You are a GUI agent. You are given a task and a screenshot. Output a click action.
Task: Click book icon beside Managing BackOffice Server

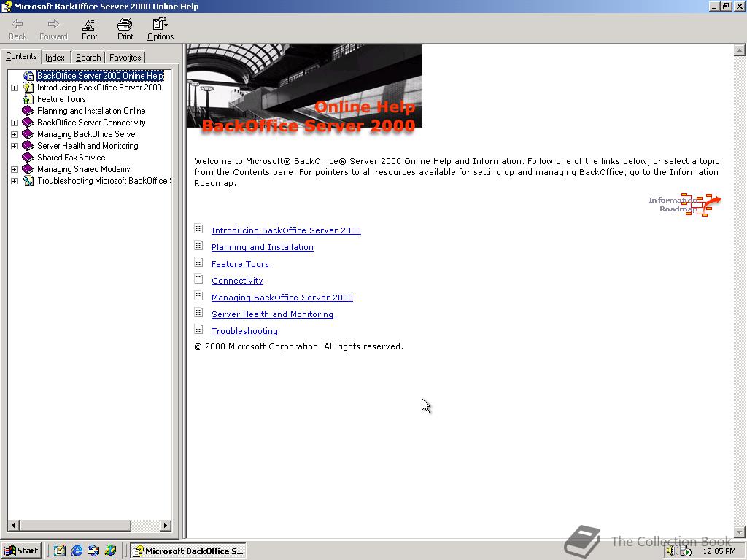click(x=28, y=134)
